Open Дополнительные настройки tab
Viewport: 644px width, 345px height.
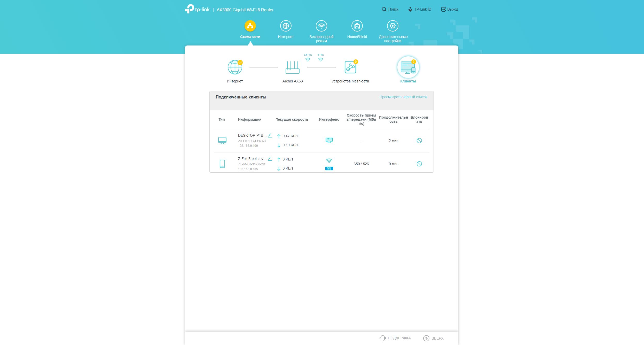click(x=393, y=32)
